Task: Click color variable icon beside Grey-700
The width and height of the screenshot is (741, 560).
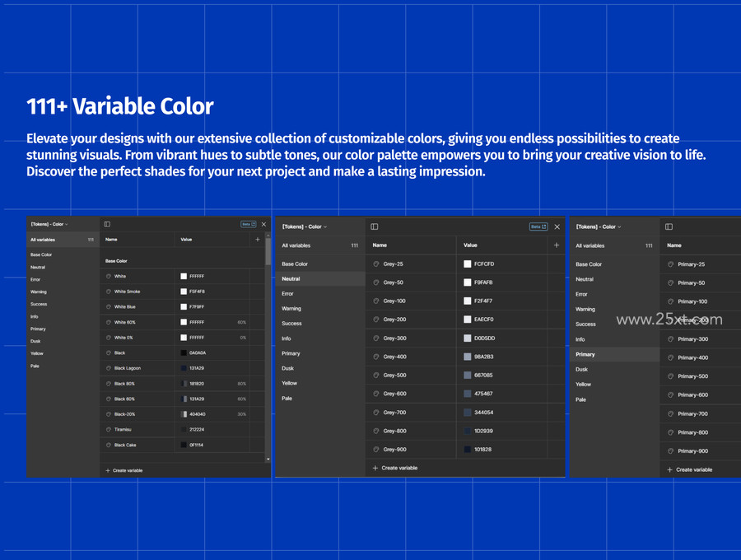Action: (x=376, y=413)
